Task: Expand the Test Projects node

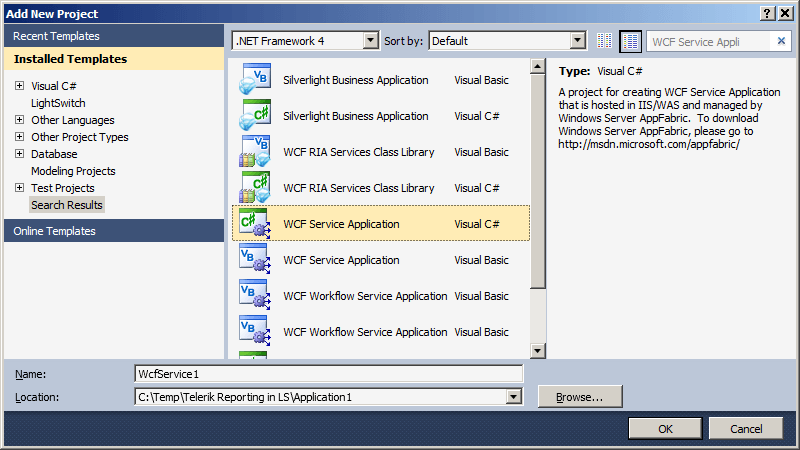Action: click(x=19, y=188)
